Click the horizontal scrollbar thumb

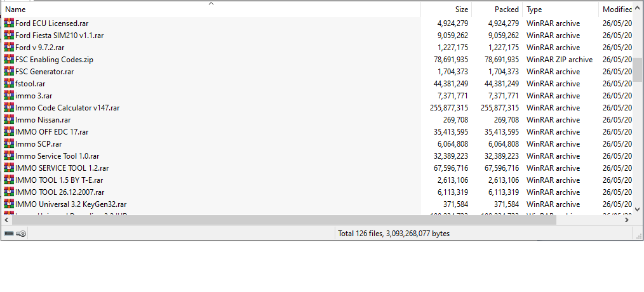tap(284, 220)
